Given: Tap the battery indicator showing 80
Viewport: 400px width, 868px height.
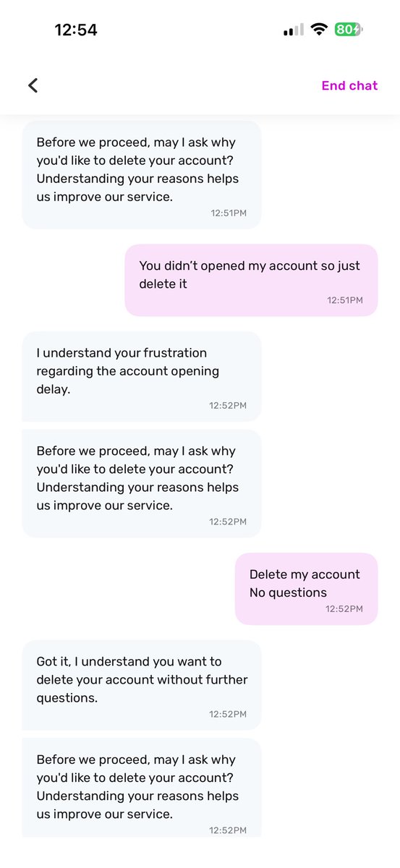Looking at the screenshot, I should [x=348, y=30].
